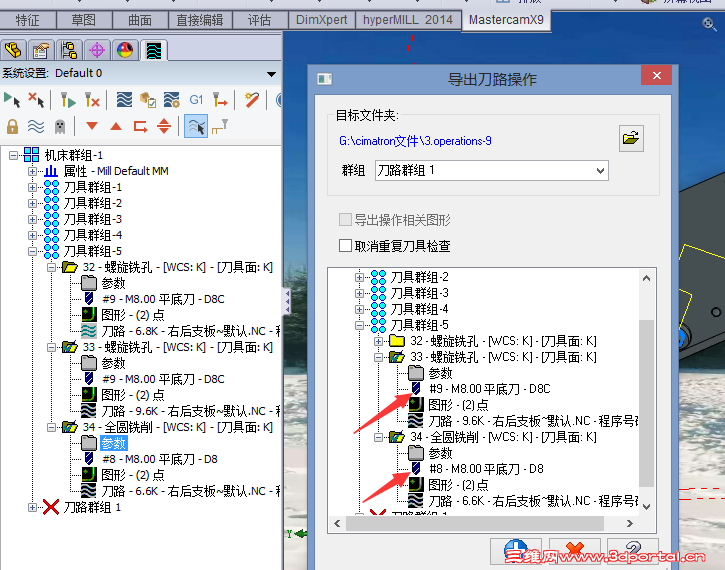Open 系统设置 Default 0 dropdown arrow

point(271,74)
